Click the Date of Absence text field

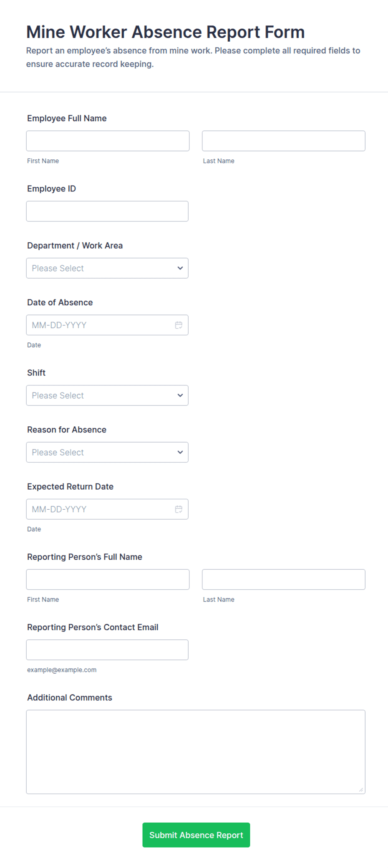coord(100,325)
